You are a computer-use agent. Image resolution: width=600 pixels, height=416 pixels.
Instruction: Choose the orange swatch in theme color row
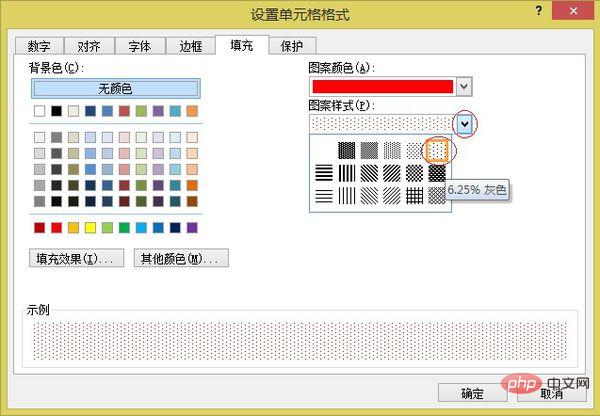[192, 111]
